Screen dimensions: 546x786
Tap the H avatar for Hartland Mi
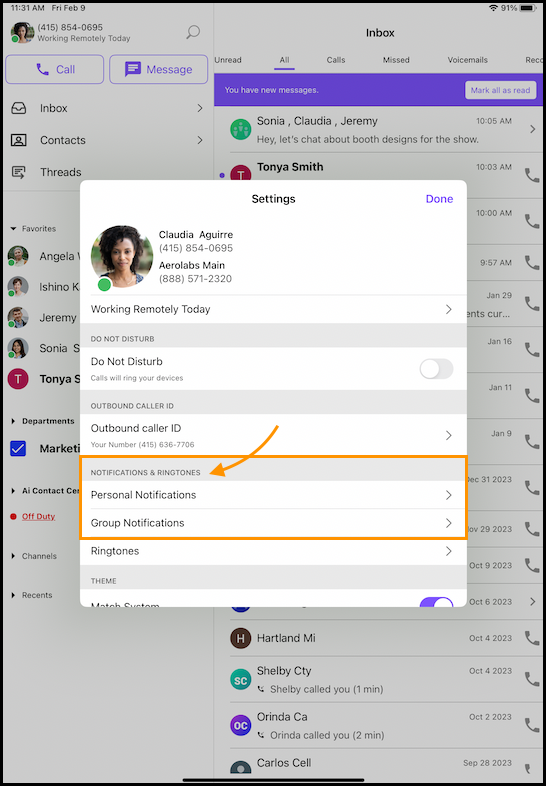pos(241,638)
